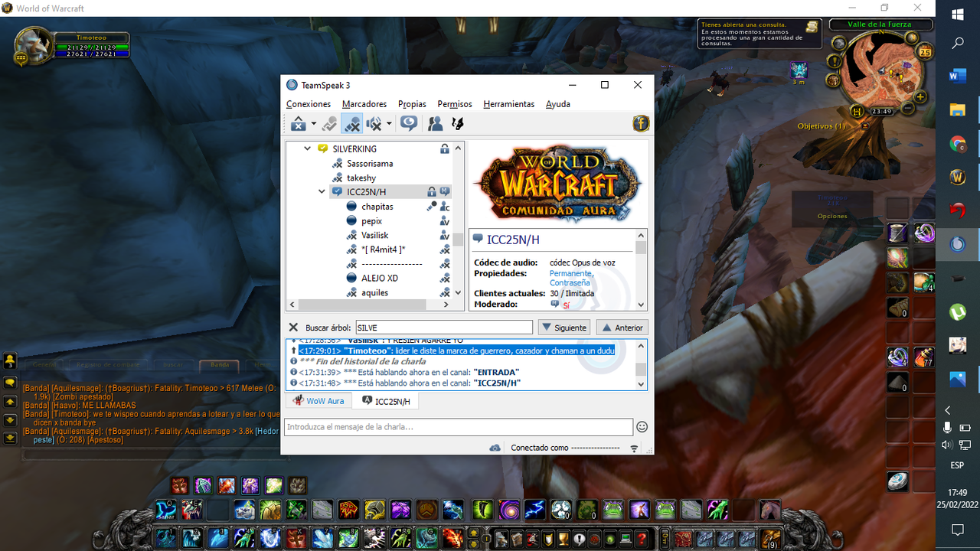980x551 pixels.
Task: Mute speakers/headphones in TeamSpeak toolbar
Action: [374, 123]
